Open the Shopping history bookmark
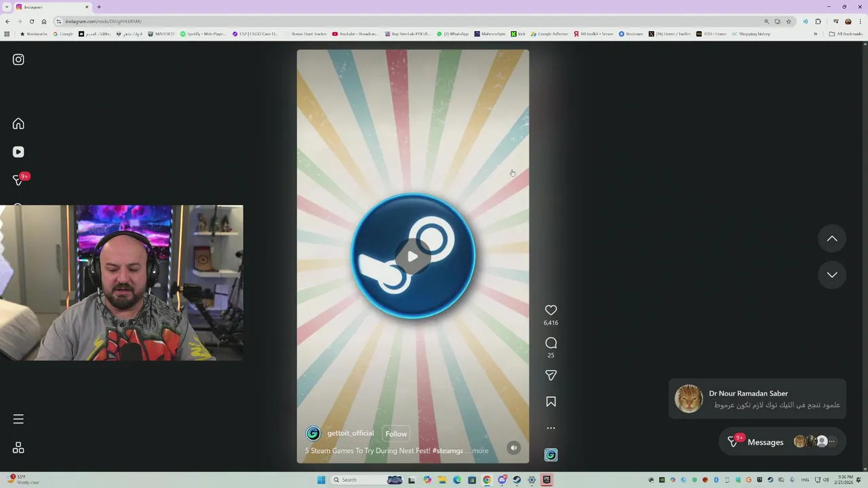 tap(751, 34)
